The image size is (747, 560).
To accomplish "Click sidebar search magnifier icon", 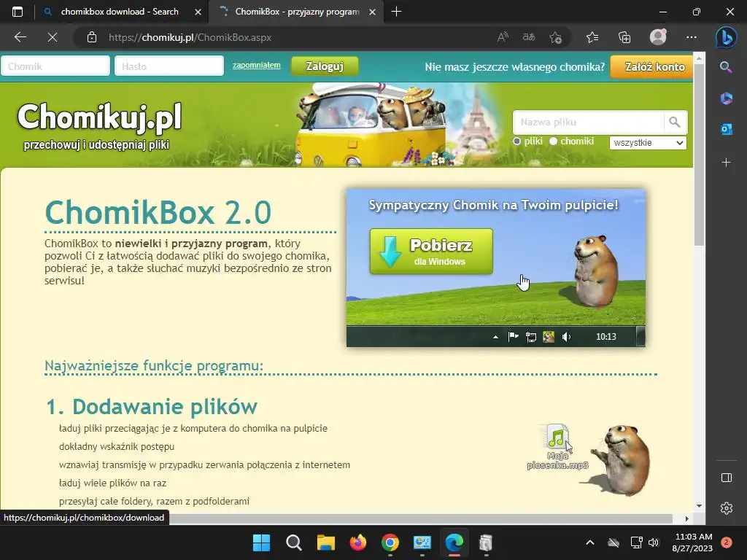I will pos(726,67).
